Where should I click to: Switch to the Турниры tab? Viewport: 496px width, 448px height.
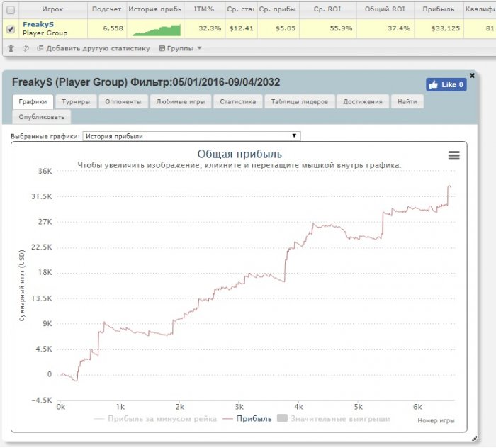[76, 102]
